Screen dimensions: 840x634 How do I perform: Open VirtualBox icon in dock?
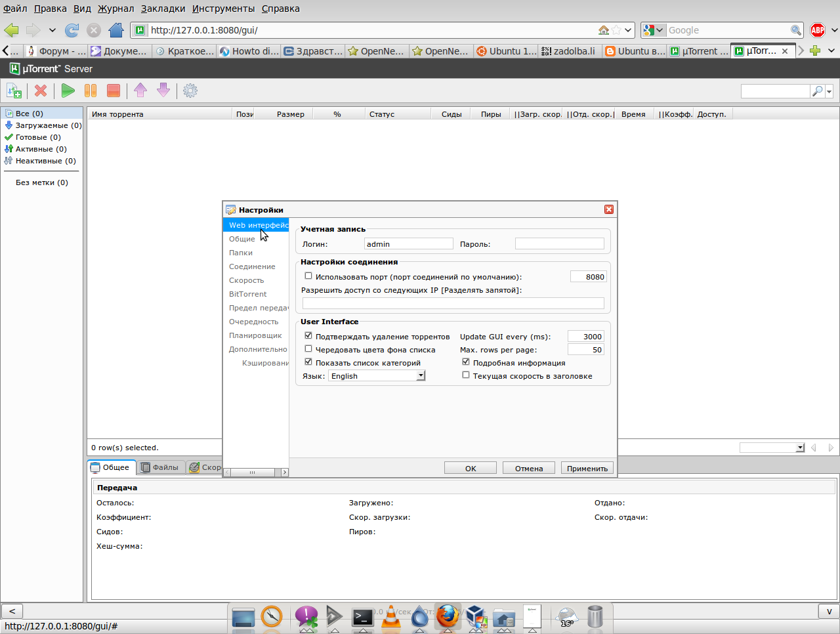(476, 617)
